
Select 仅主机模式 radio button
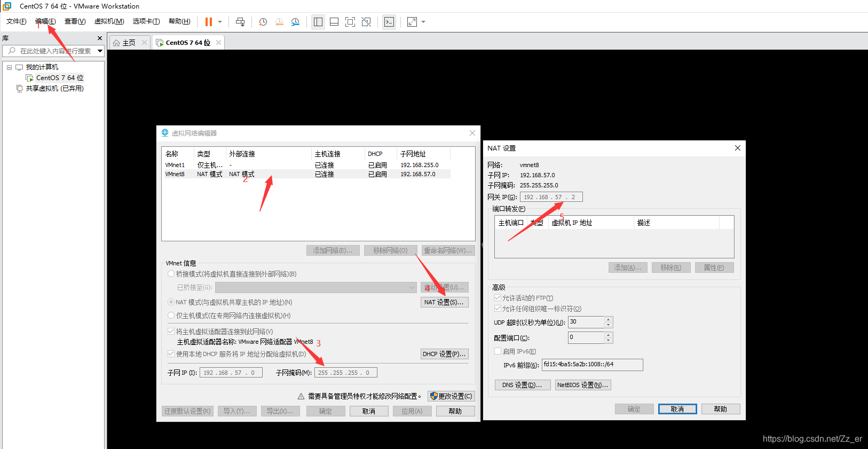pos(171,316)
